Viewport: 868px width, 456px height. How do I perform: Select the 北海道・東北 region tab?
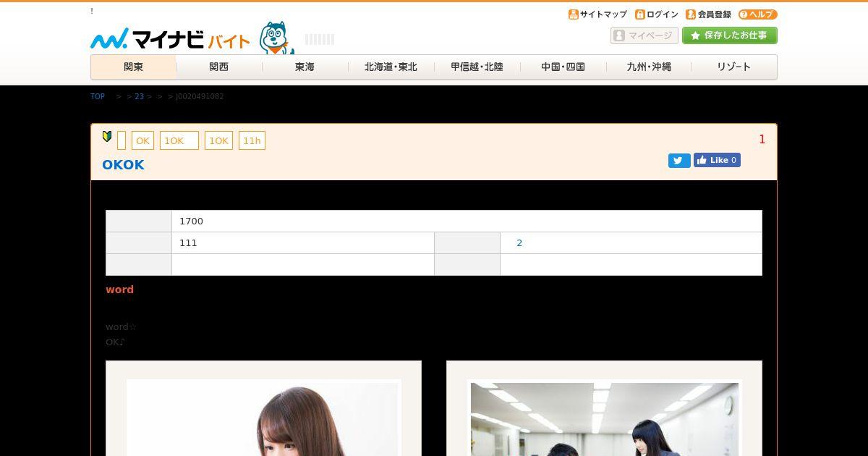tap(391, 67)
